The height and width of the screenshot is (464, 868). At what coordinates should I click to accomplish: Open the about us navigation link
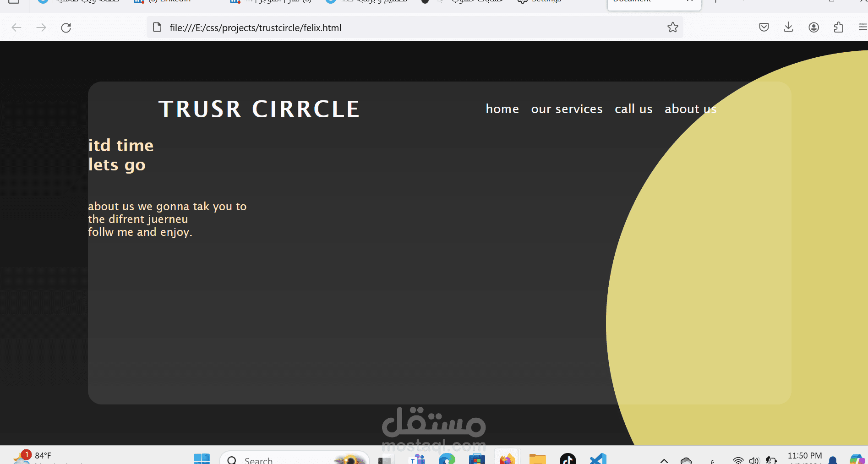tap(690, 109)
